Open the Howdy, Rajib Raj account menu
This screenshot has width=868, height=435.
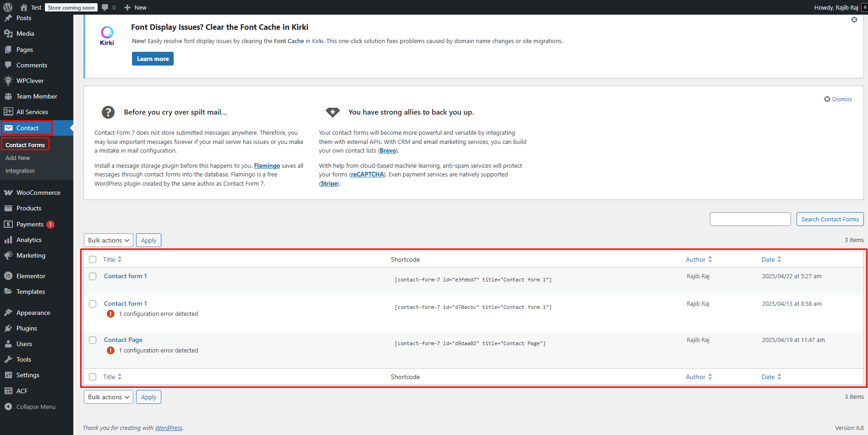(x=841, y=7)
